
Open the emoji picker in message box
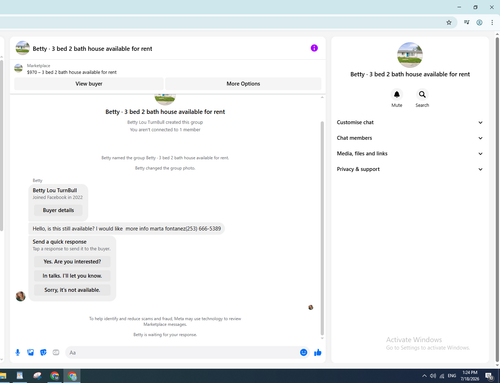tap(303, 352)
